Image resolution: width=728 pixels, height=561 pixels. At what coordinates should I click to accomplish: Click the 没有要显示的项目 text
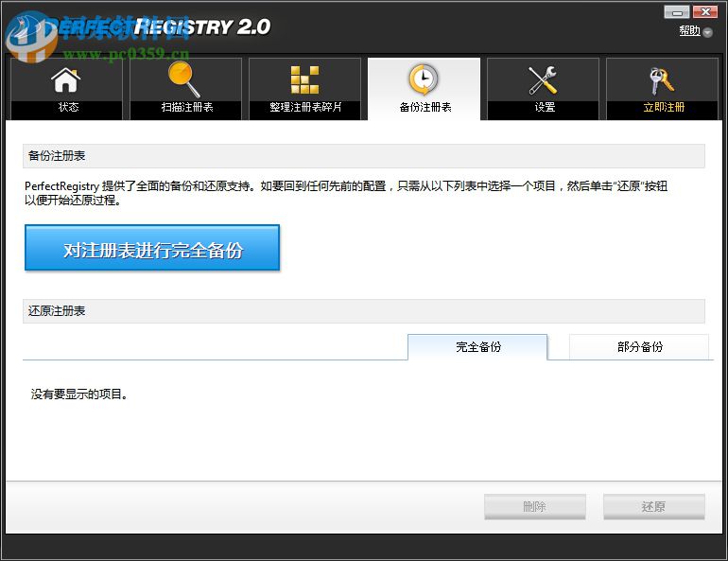point(78,394)
